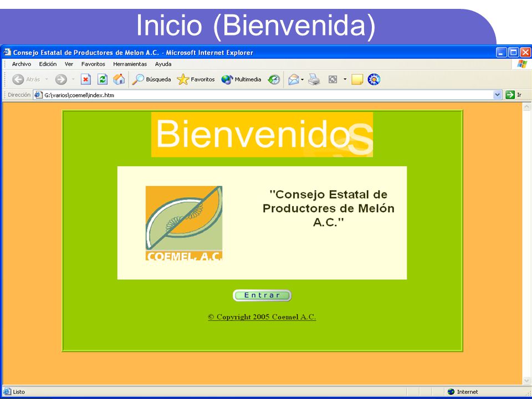Click the blue round research icon

[x=374, y=79]
